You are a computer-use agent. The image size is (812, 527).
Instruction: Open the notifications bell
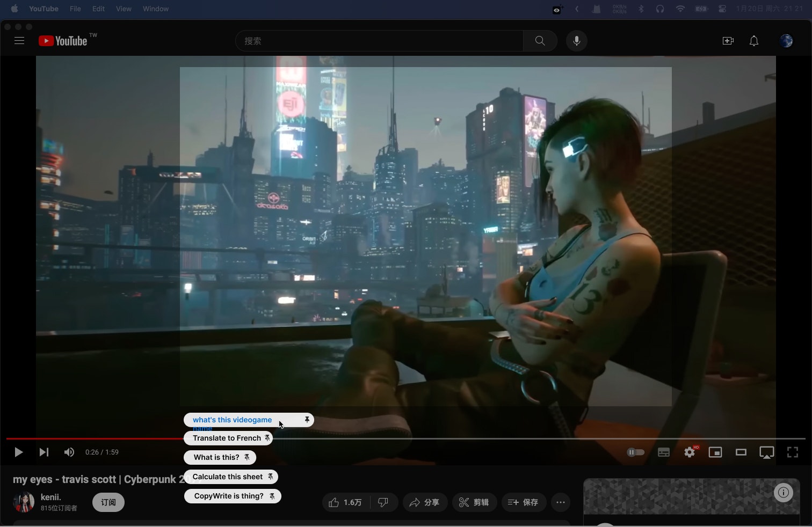754,41
